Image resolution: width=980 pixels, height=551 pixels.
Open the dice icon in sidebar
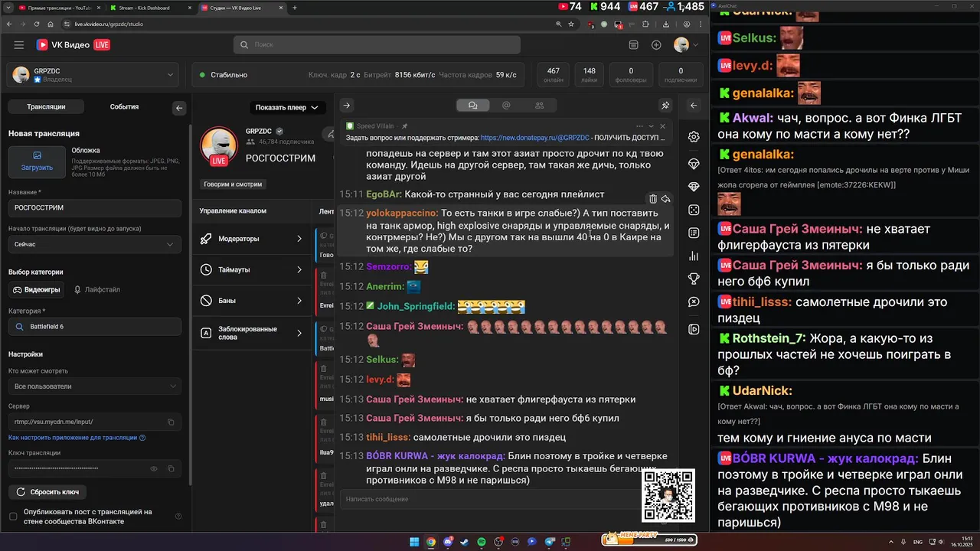pos(694,210)
